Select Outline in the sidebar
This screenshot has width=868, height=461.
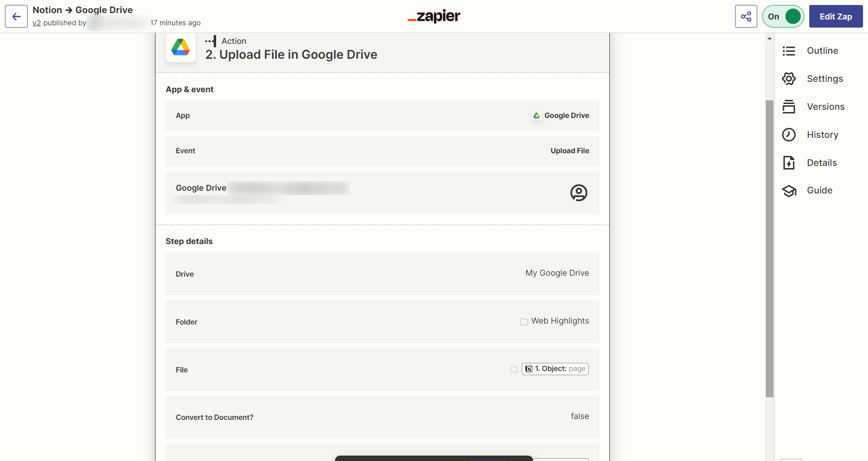tap(822, 51)
